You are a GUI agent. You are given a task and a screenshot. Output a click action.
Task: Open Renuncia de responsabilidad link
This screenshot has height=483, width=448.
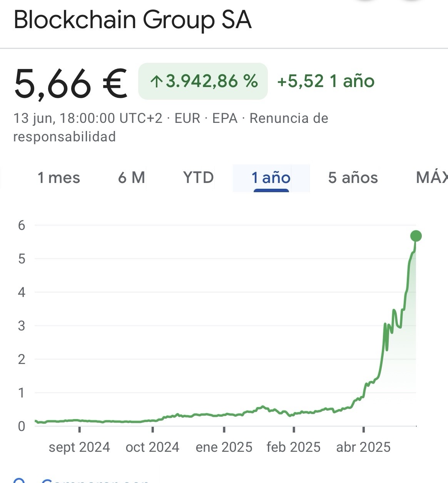(171, 127)
